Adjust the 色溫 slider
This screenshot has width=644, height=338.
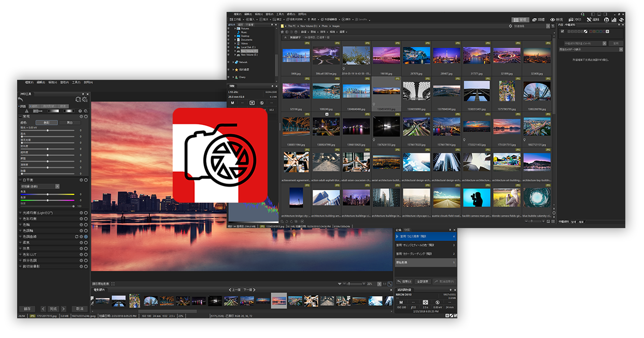tap(47, 194)
